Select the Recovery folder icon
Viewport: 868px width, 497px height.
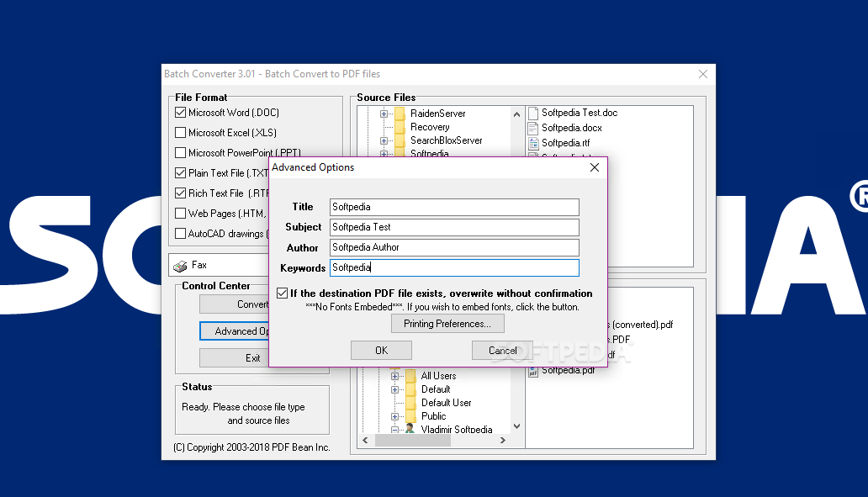pos(400,127)
